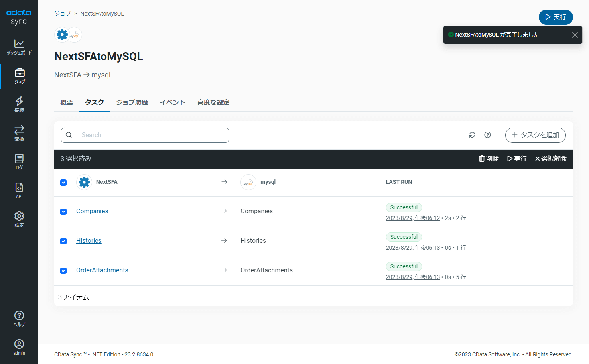Open the NextSFA source connection link
The width and height of the screenshot is (589, 364).
click(x=68, y=75)
